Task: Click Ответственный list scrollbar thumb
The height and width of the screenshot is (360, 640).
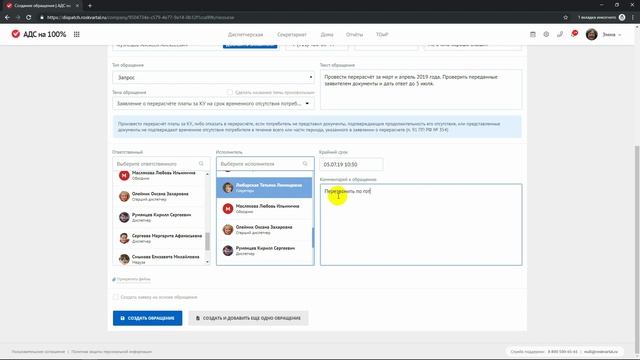Action: point(207,241)
